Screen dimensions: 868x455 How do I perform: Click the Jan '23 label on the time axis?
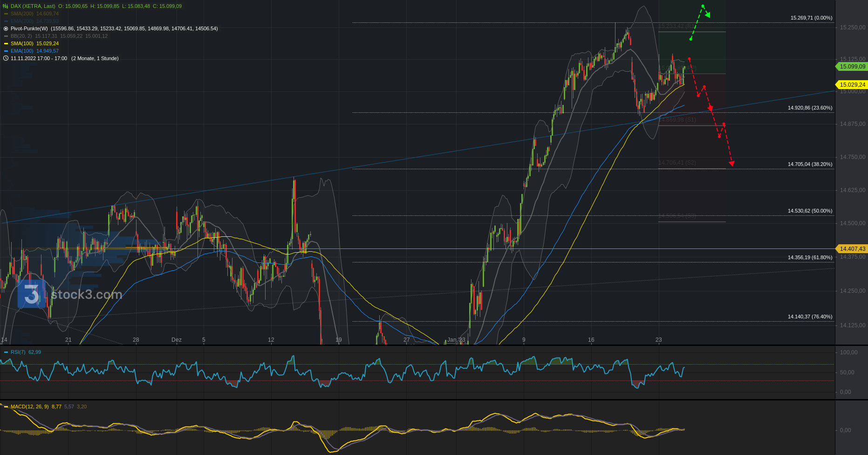pyautogui.click(x=456, y=340)
